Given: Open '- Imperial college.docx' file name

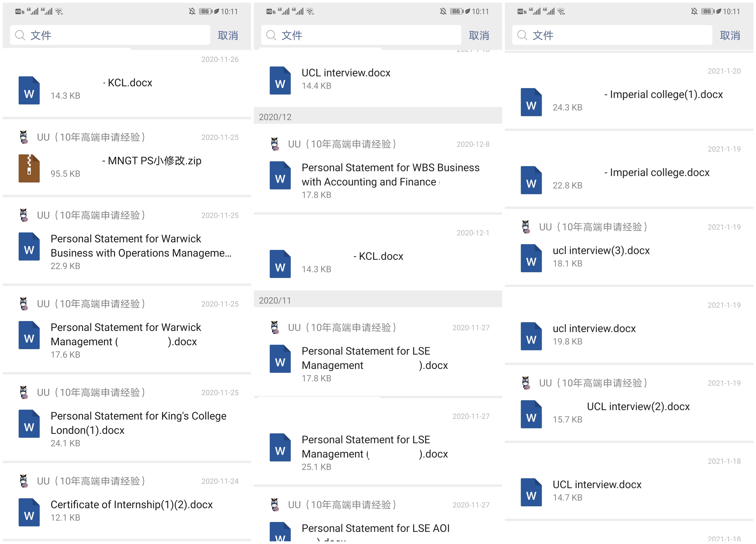Looking at the screenshot, I should (x=657, y=173).
